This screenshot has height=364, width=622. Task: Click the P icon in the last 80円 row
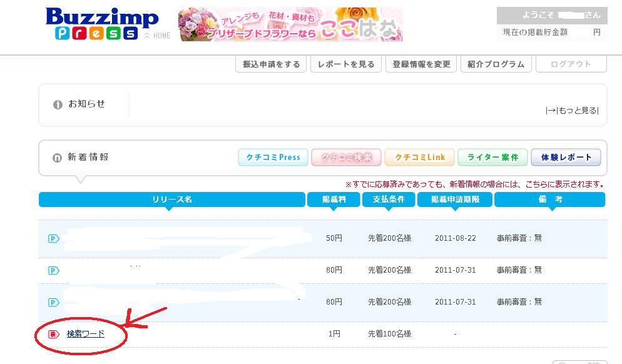53,302
